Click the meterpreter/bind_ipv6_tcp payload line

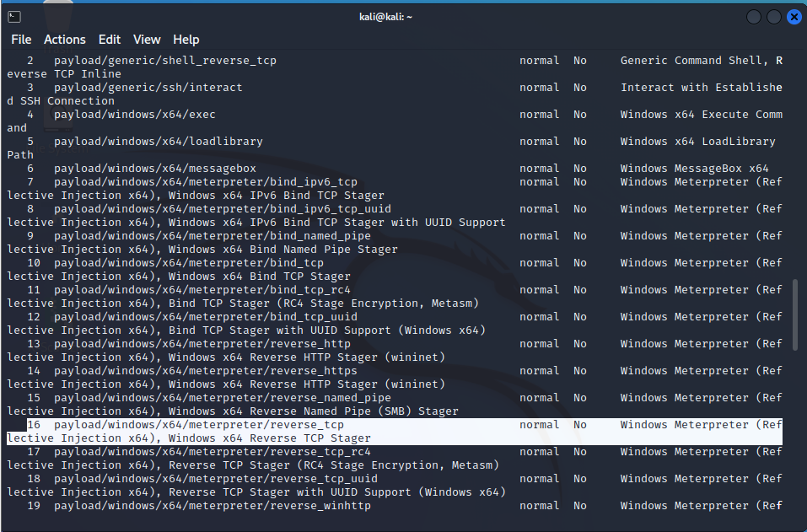[x=206, y=181]
